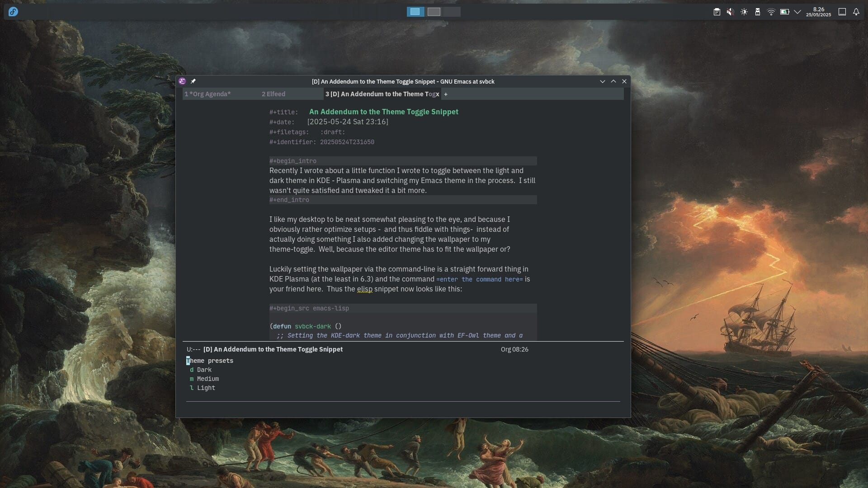The height and width of the screenshot is (488, 868).
Task: Click the removable USB device icon
Action: pos(757,12)
